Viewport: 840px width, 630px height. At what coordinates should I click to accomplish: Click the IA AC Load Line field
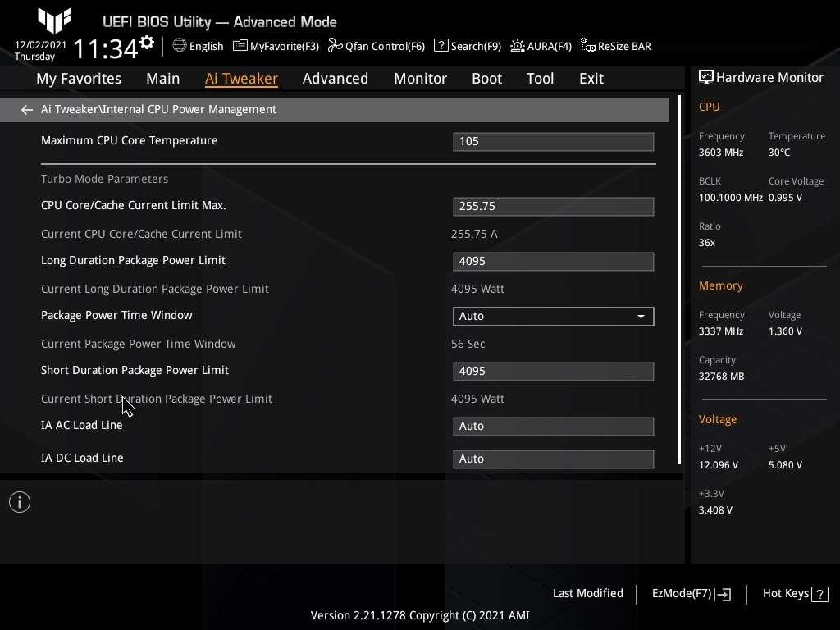[554, 427]
